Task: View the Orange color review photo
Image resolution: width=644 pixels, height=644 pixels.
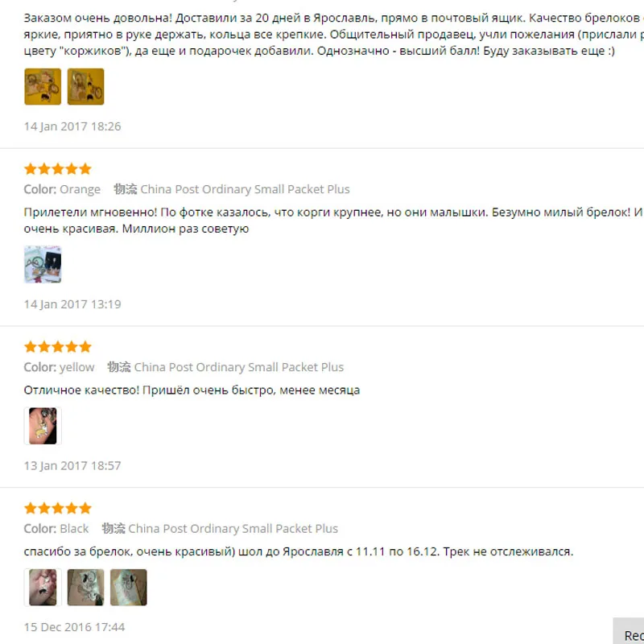Action: click(43, 265)
